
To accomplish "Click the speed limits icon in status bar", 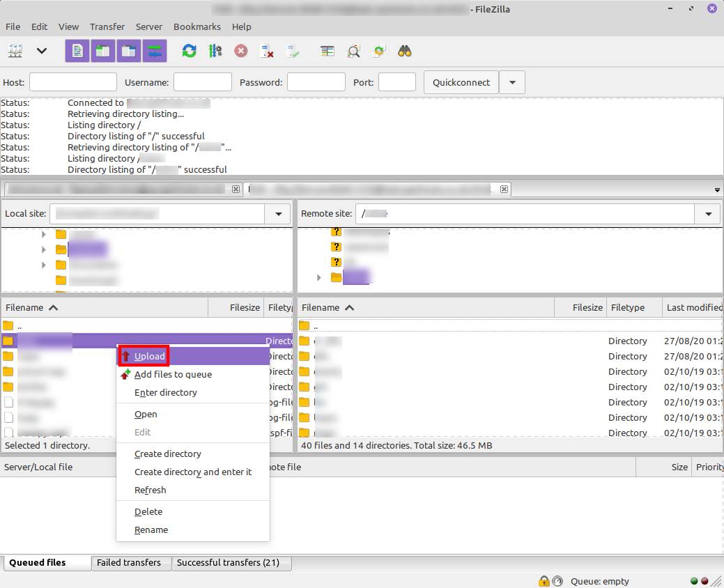I will point(557,581).
